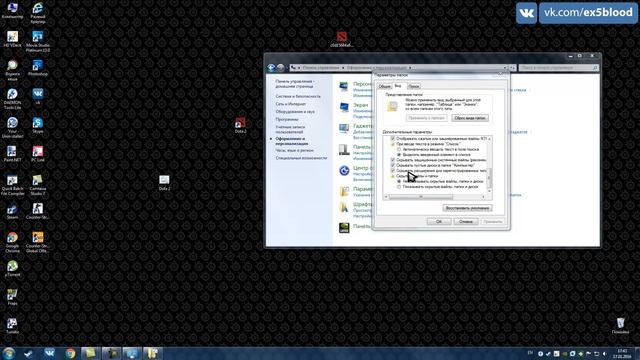The width and height of the screenshot is (640, 360).
Task: Select the PC Link desktop icon
Action: point(38,154)
